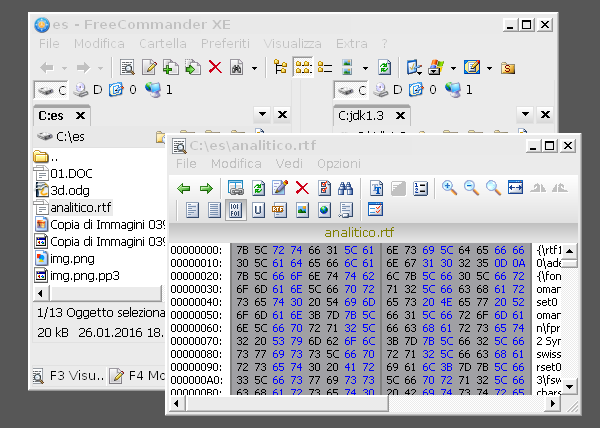The width and height of the screenshot is (600, 428).
Task: Select drive C in the right panel
Action: click(351, 90)
